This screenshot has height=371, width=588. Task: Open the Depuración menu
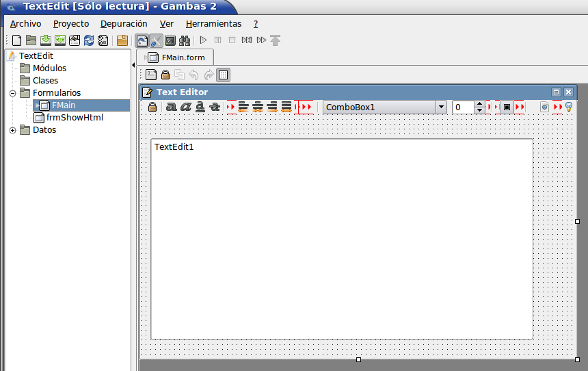pos(124,24)
